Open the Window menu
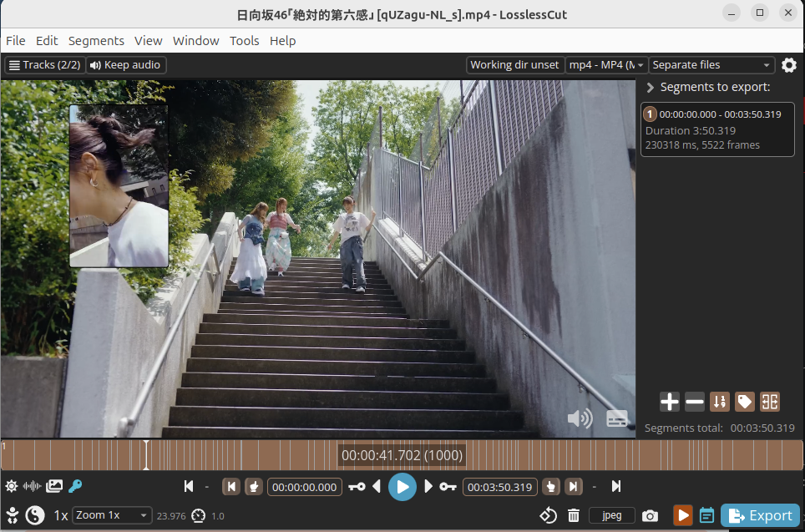 pos(195,41)
